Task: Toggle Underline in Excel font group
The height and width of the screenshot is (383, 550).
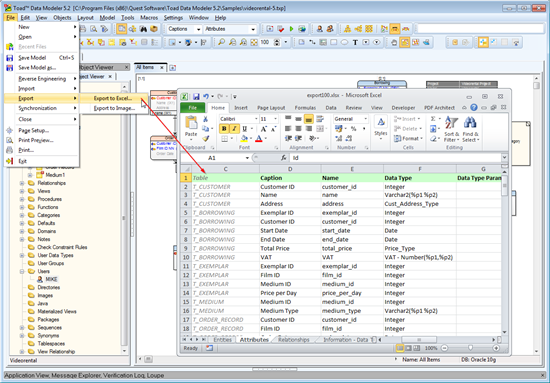Action: click(x=244, y=129)
